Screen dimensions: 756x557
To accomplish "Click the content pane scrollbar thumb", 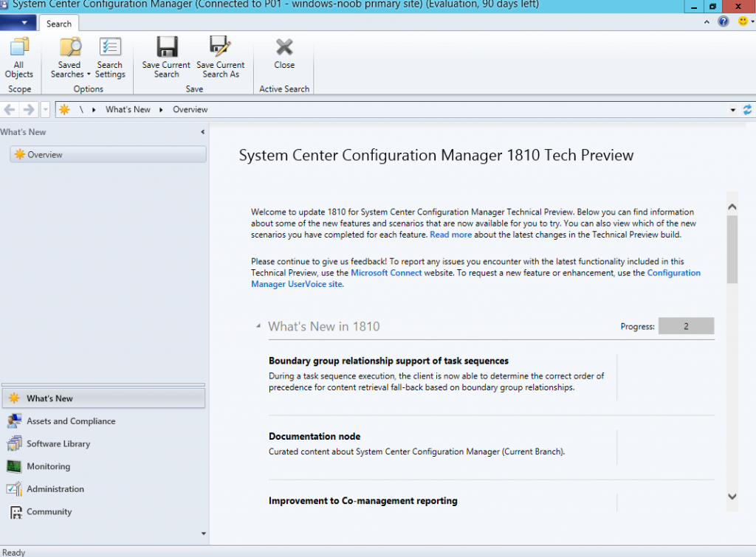I will click(732, 249).
